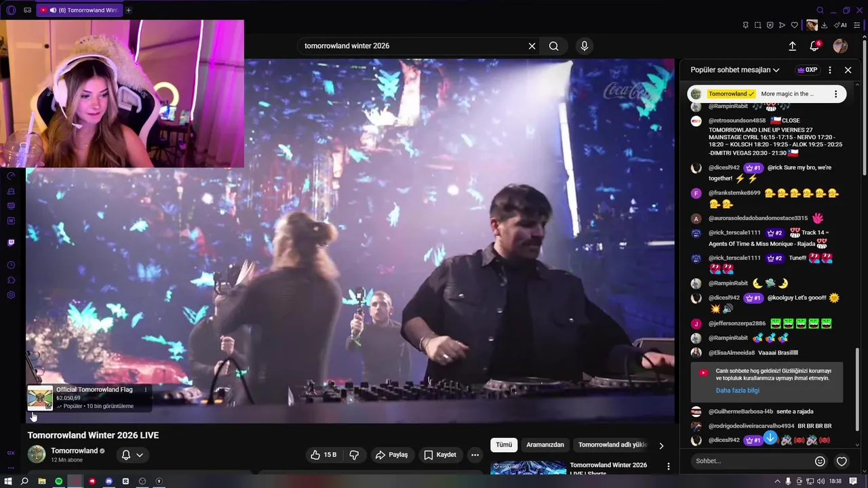Like the video with 15 B button
The height and width of the screenshot is (488, 868).
323,455
